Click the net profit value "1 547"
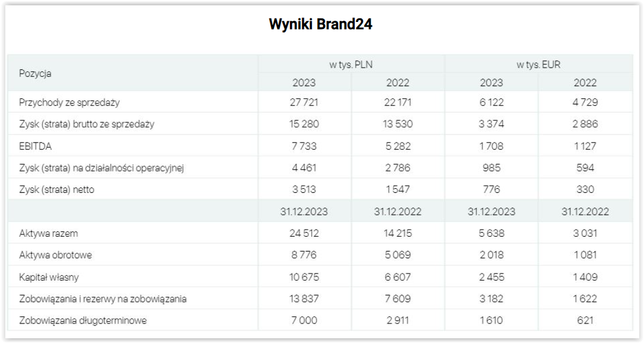644x343 pixels. pyautogui.click(x=397, y=189)
